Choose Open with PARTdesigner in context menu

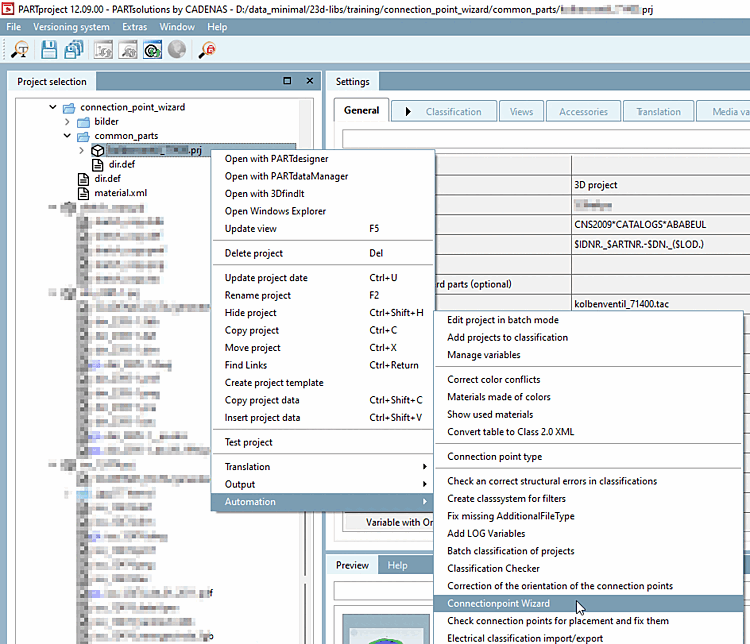click(x=276, y=158)
